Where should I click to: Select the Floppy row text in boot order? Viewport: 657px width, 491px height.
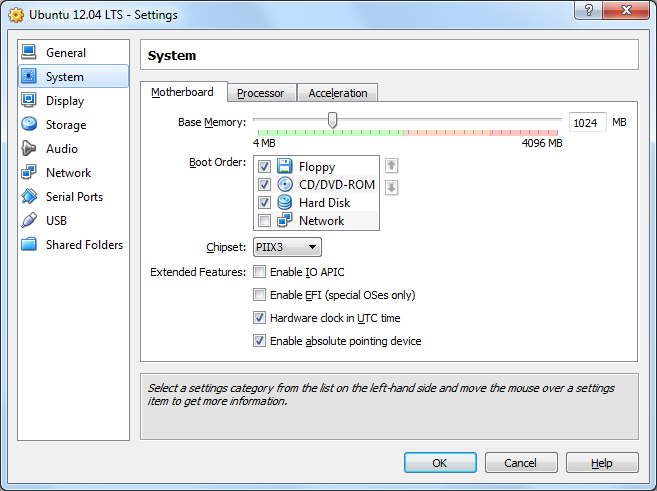click(x=317, y=167)
